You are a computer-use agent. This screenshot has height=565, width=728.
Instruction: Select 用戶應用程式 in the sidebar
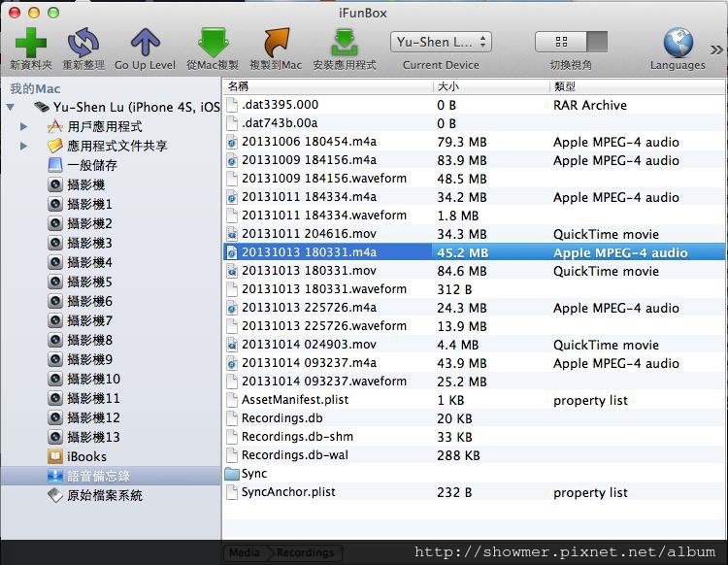pyautogui.click(x=105, y=126)
